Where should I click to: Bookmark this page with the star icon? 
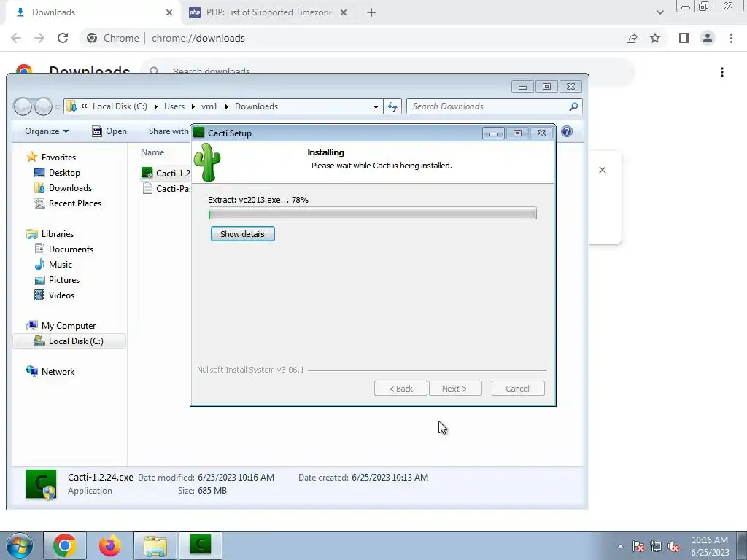pyautogui.click(x=655, y=38)
